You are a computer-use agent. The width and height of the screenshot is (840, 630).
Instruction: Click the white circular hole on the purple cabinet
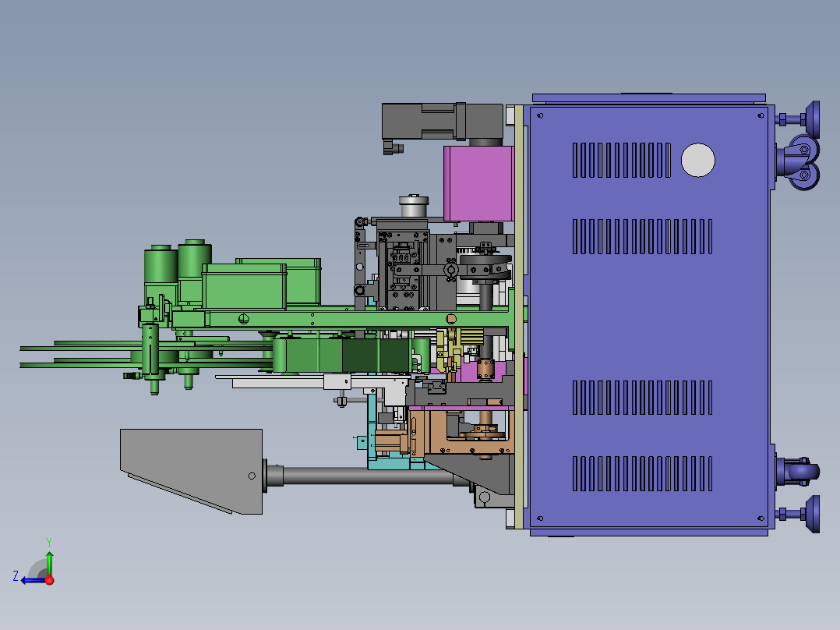(697, 160)
